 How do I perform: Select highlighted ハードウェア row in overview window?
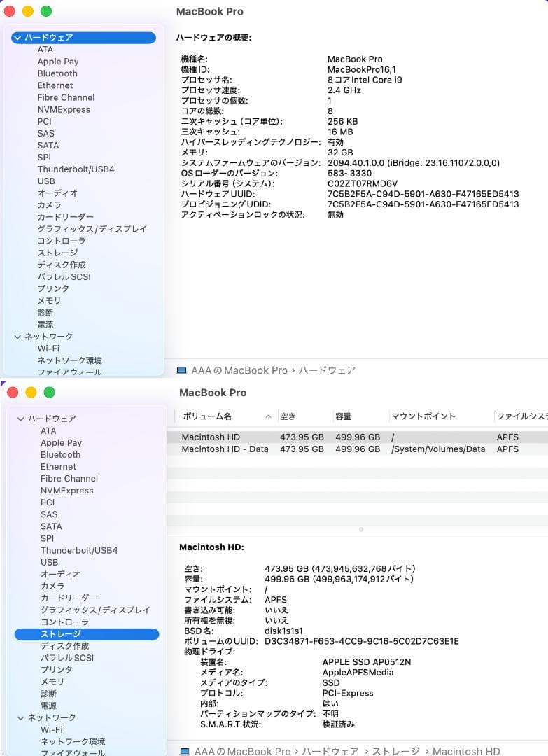[83, 38]
